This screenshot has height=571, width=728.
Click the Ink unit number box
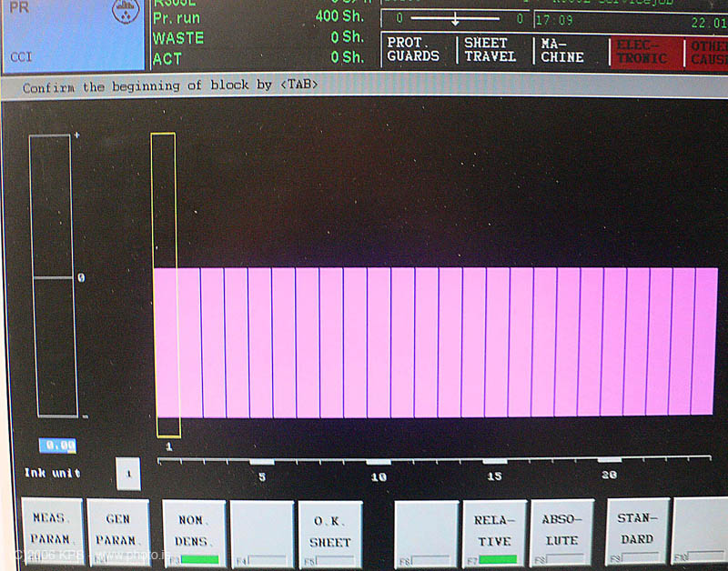click(128, 474)
